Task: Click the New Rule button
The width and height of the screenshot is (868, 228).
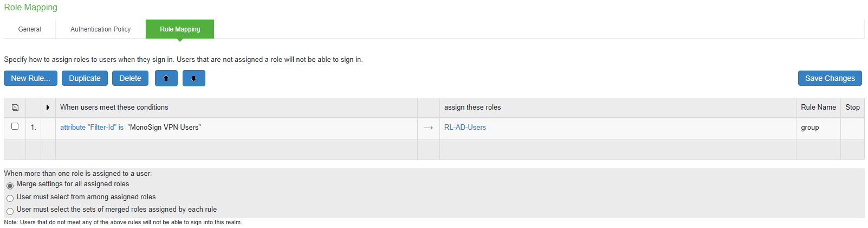Action: tap(30, 78)
